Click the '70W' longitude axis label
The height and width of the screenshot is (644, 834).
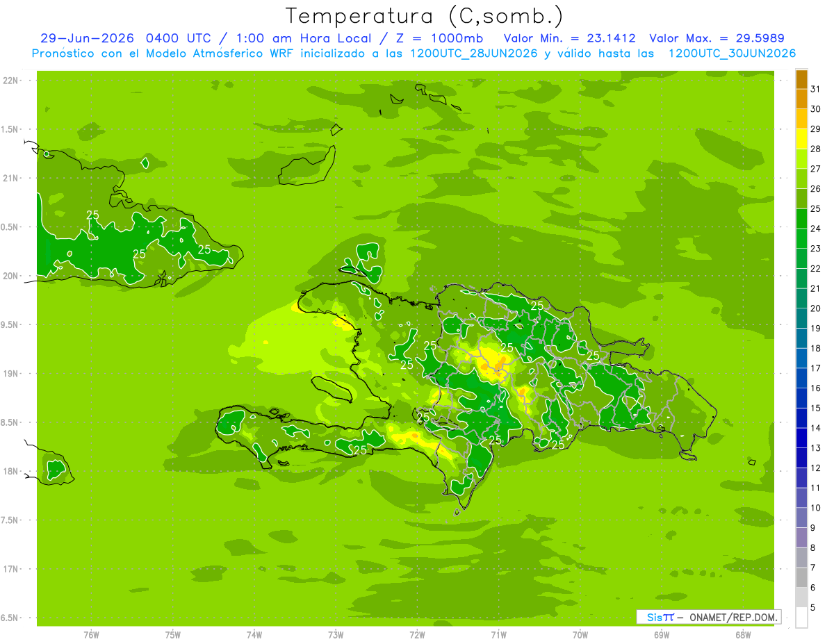click(x=580, y=635)
